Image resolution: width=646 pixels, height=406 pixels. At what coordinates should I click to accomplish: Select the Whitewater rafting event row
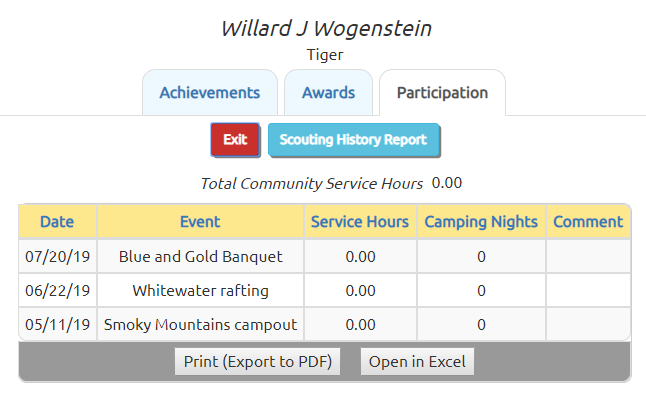325,291
